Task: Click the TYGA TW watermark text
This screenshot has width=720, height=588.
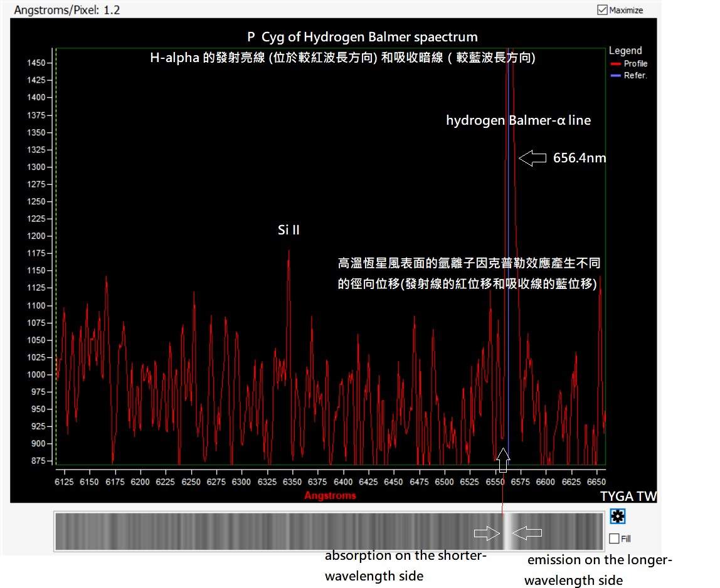Action: click(628, 496)
